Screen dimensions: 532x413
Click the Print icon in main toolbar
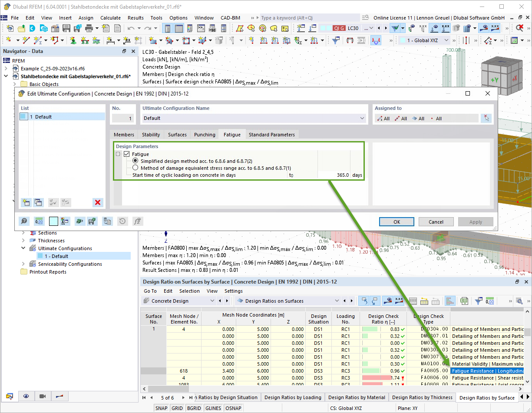[x=89, y=28]
